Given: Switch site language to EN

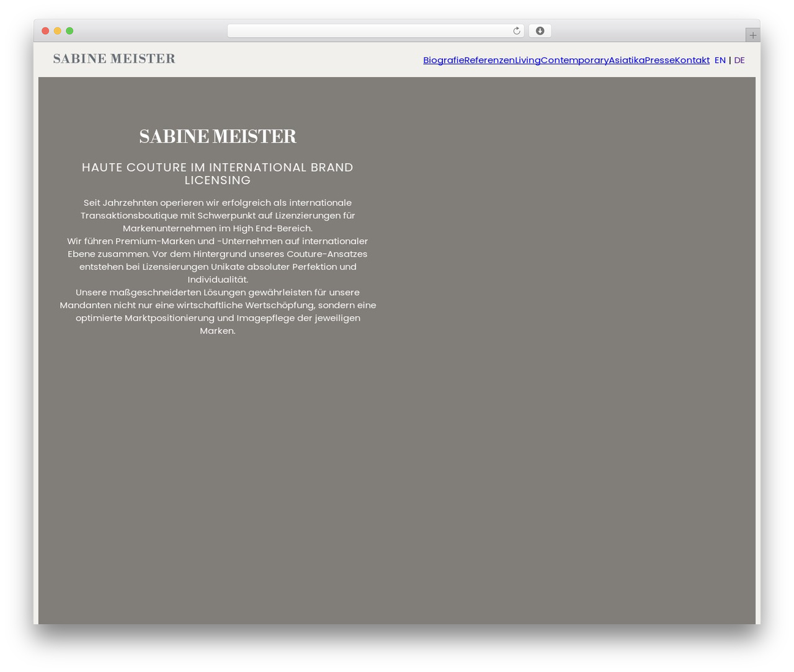Looking at the screenshot, I should coord(720,60).
